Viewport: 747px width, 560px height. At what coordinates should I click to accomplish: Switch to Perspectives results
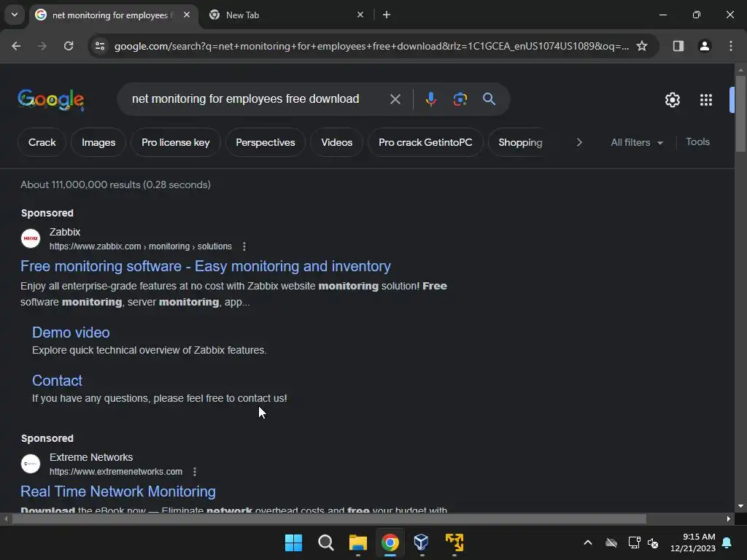(266, 142)
